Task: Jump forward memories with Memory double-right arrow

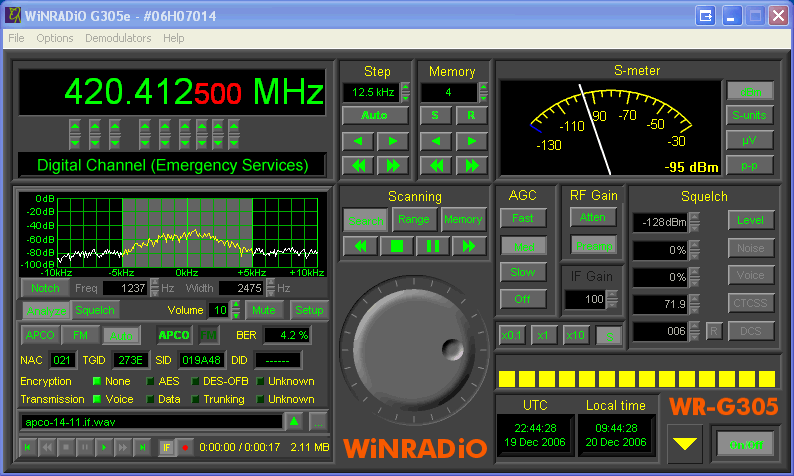Action: click(x=471, y=166)
